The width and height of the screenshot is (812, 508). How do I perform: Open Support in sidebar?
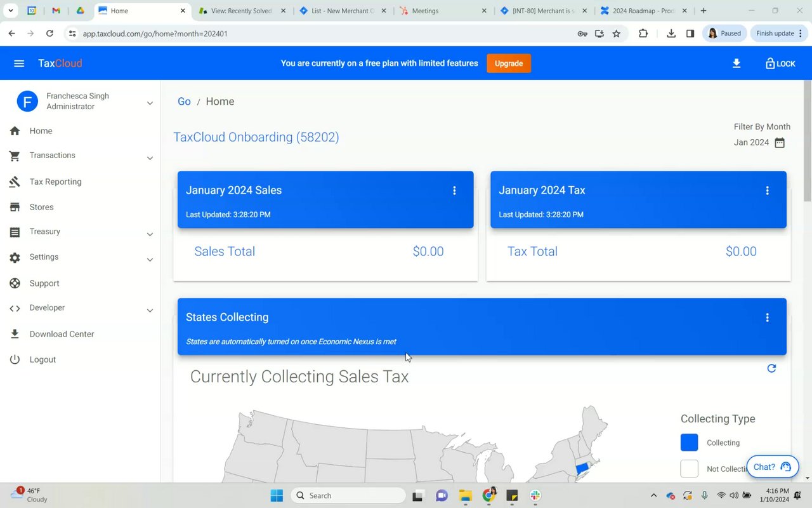[x=44, y=283]
